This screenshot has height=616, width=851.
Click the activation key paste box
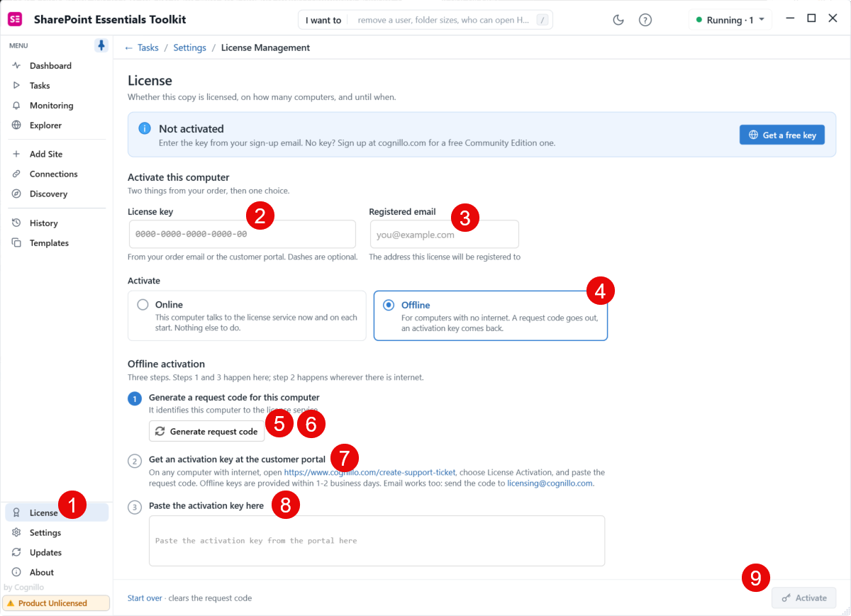click(377, 541)
